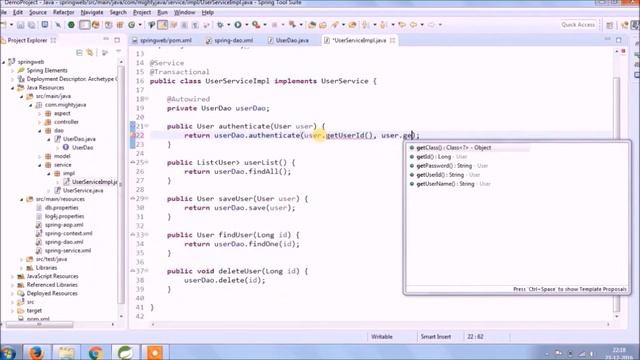Open the Debug dropdown arrow
The height and width of the screenshot is (360, 640).
[x=229, y=25]
